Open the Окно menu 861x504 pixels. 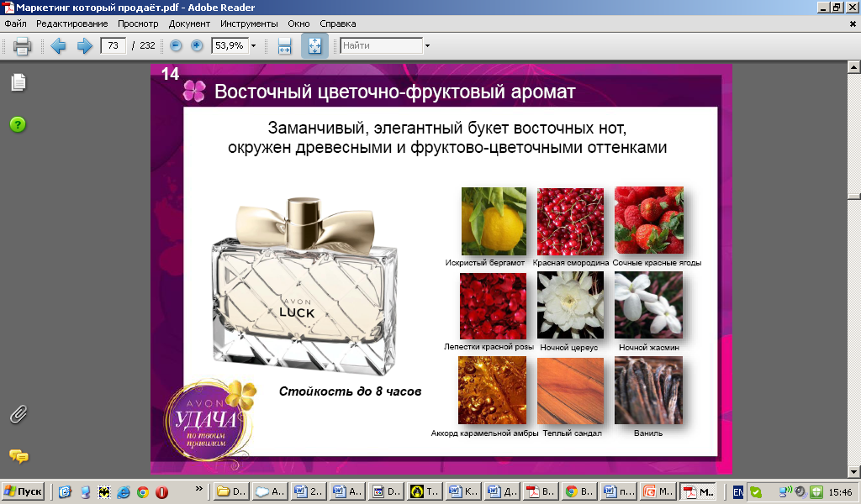[298, 24]
